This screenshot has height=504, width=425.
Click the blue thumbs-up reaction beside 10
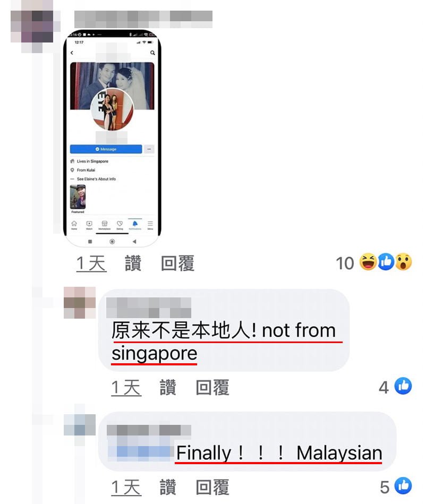click(386, 262)
